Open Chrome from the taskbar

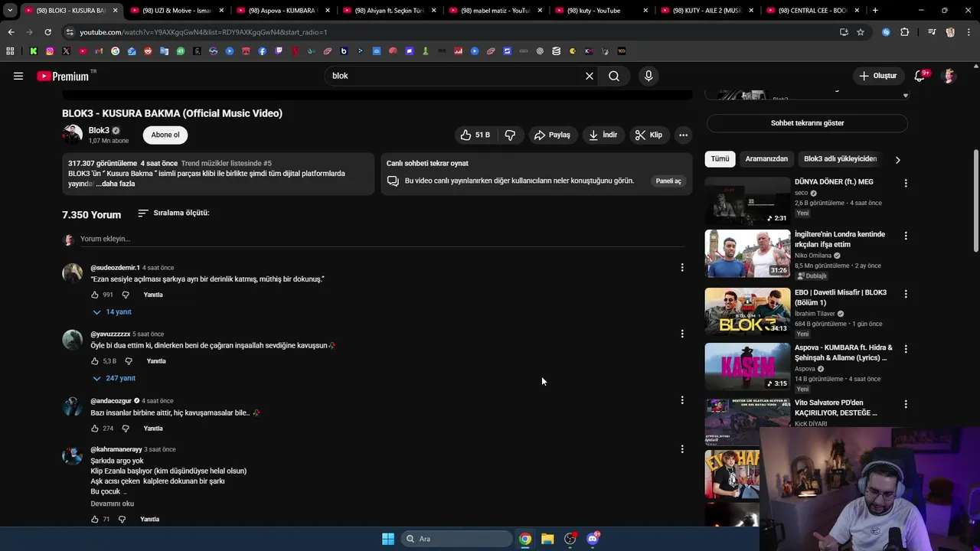point(525,539)
